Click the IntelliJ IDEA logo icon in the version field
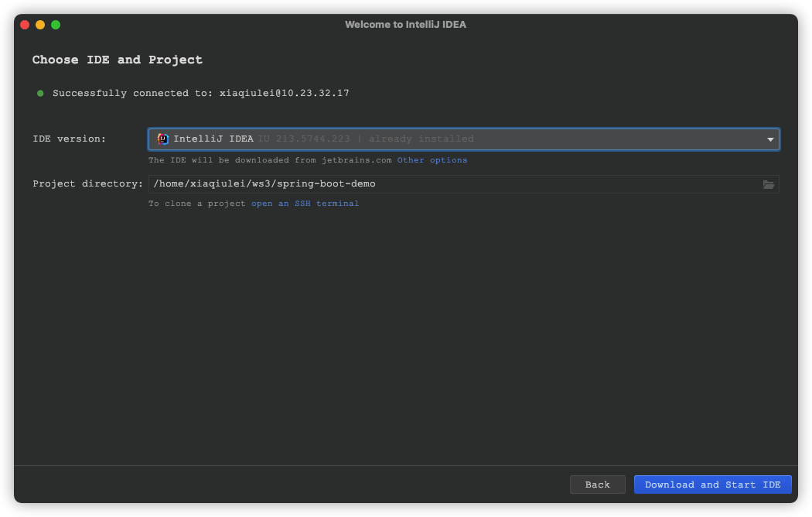The width and height of the screenshot is (812, 517). coord(162,139)
